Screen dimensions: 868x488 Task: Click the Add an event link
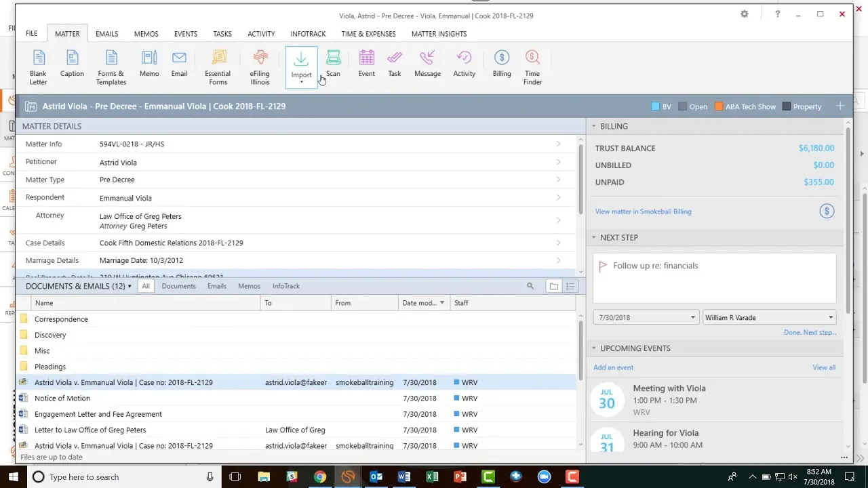pos(613,367)
